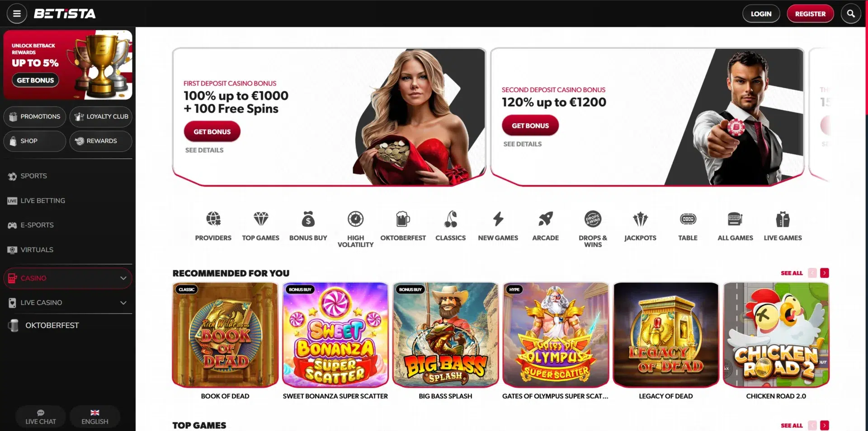Open the Drops & Wins icon

593,219
